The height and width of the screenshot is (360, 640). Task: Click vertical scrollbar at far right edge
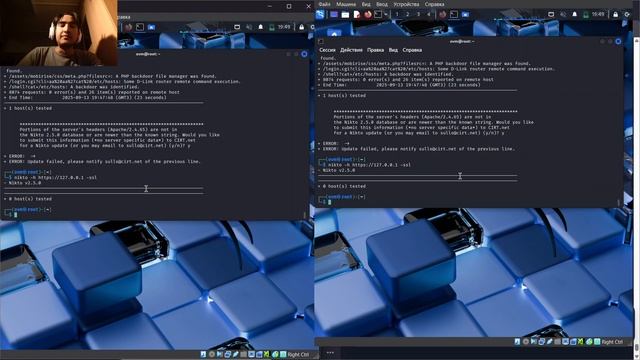pyautogui.click(x=637, y=198)
